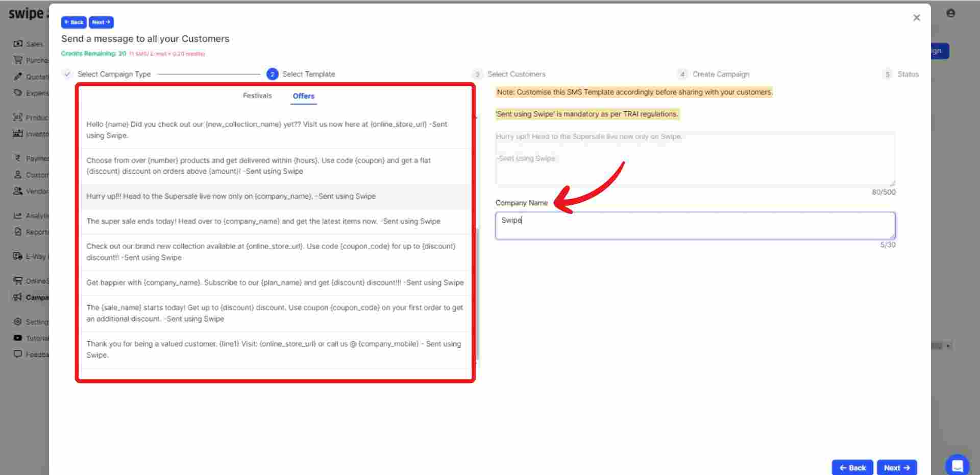This screenshot has height=475, width=980.
Task: Click the template list scrollbar
Action: click(x=477, y=294)
